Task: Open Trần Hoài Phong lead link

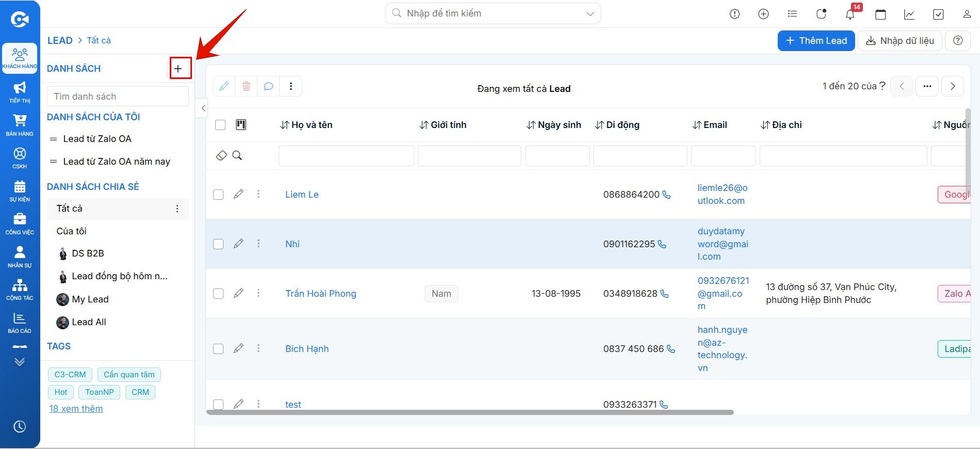Action: coord(320,294)
